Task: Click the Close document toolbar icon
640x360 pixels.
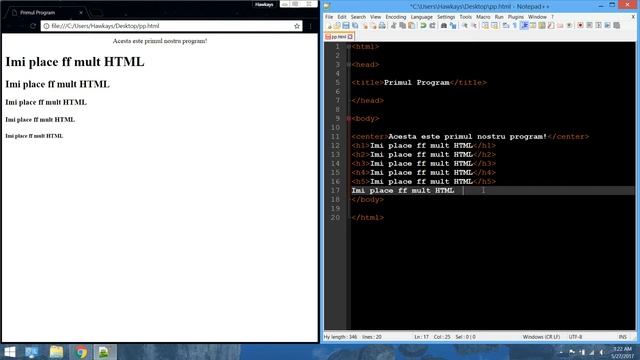Action: pos(365,26)
